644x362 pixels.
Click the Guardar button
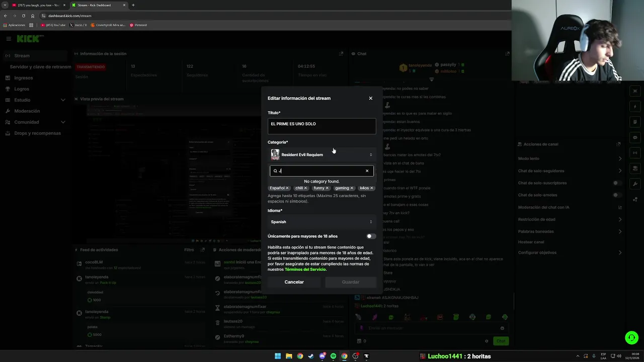point(351,282)
